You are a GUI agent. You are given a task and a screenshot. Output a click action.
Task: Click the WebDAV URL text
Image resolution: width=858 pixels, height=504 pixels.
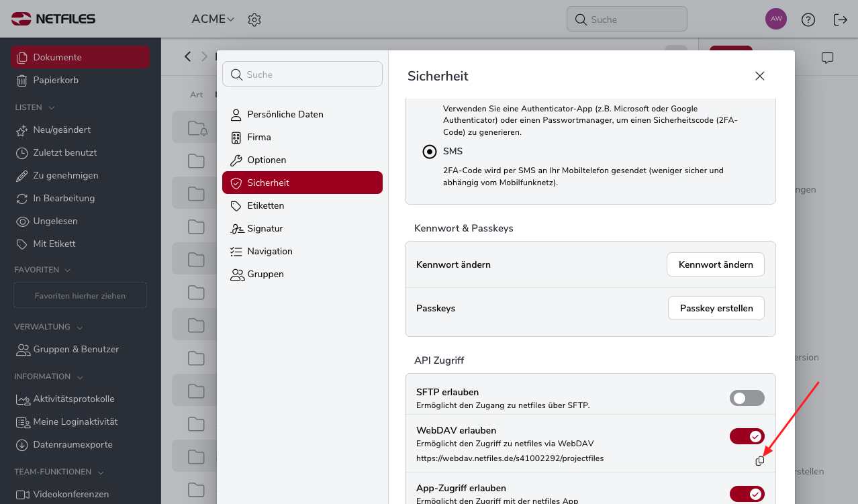coord(510,458)
